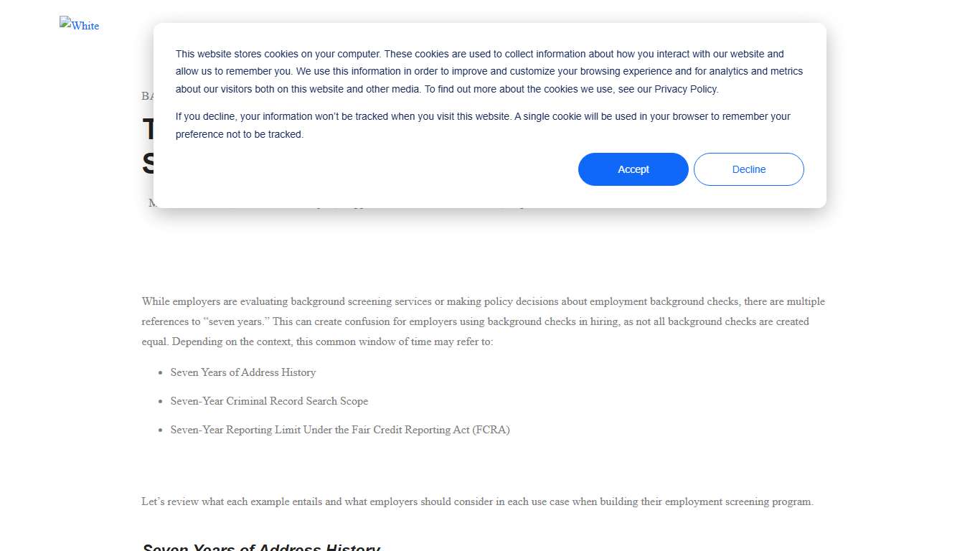Click Seven-Year Criminal Record Search Scope item
The width and height of the screenshot is (980, 551).
tap(269, 401)
